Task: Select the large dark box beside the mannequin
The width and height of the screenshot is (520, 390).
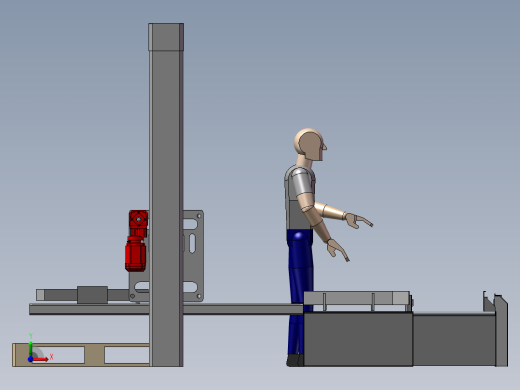Action: [x=358, y=339]
